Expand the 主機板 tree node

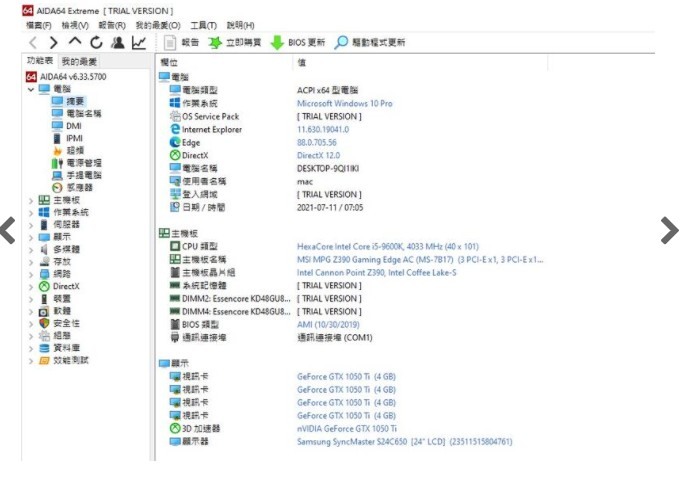click(x=31, y=201)
